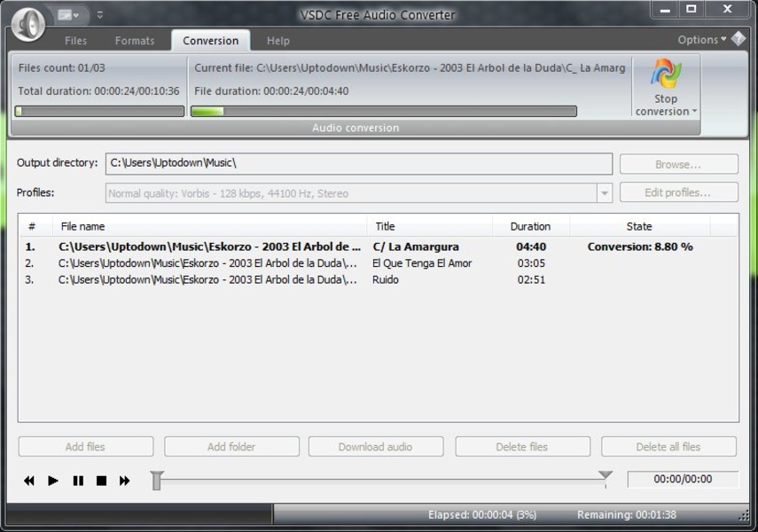
Task: Click the Delete all files button
Action: click(668, 447)
